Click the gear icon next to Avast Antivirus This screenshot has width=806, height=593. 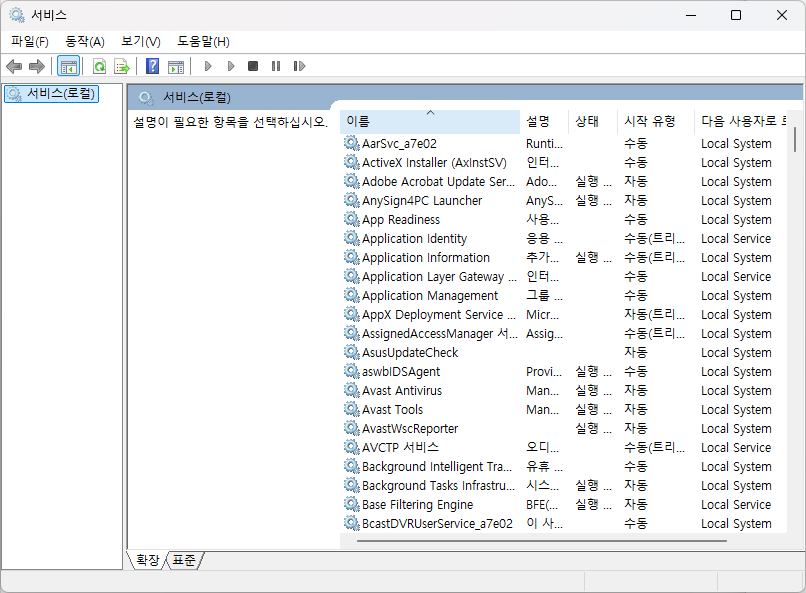(352, 390)
